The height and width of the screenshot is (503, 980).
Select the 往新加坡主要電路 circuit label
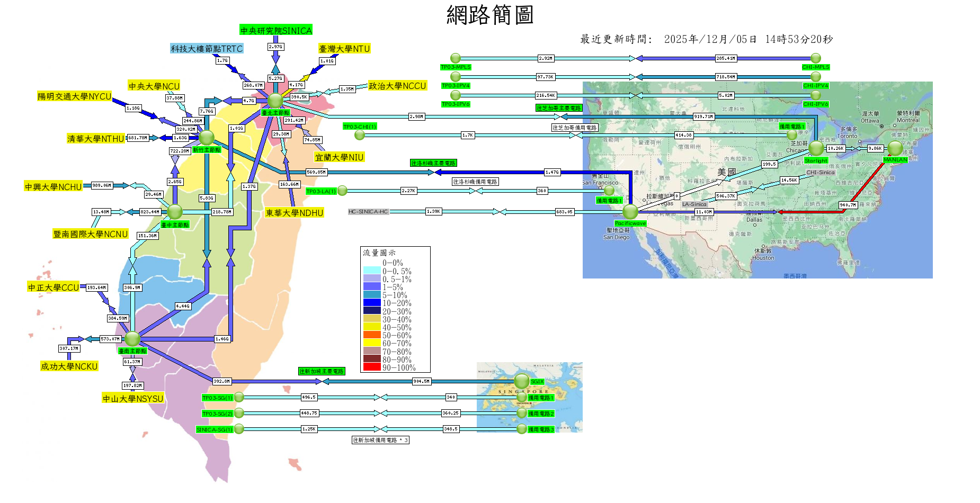tap(322, 371)
